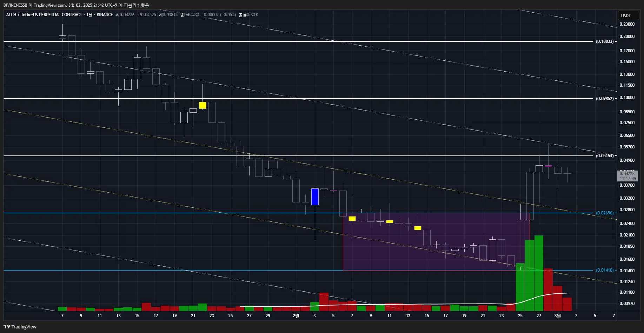Viewport: 644px width, 333px height.
Task: Click the change value −0.00002 (−0.05%)
Action: coord(219,15)
